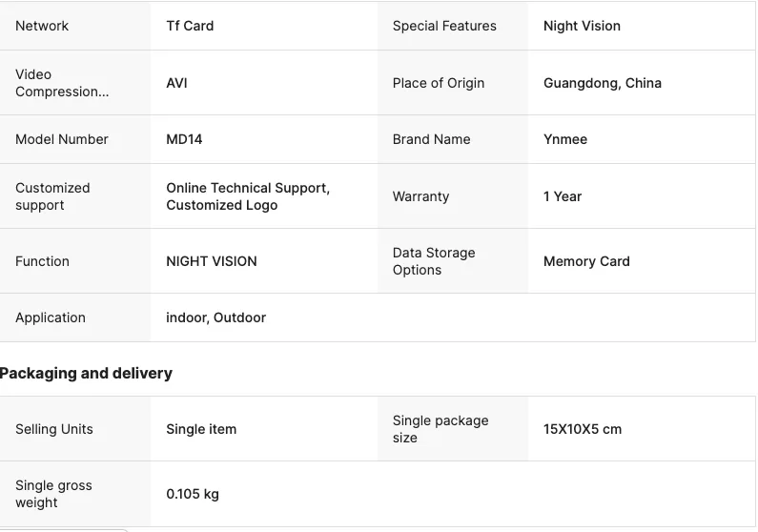The width and height of the screenshot is (758, 532).
Task: Click the "Tf Card" network value
Action: (190, 26)
